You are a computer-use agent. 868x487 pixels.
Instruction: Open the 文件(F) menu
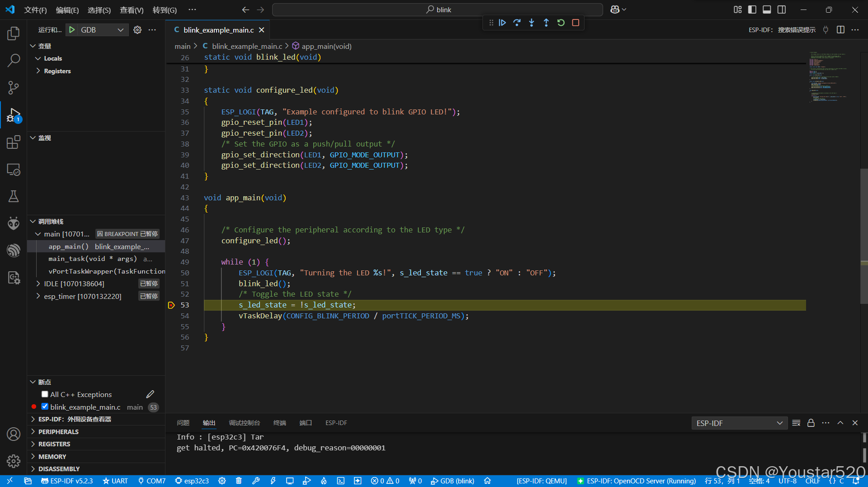35,10
